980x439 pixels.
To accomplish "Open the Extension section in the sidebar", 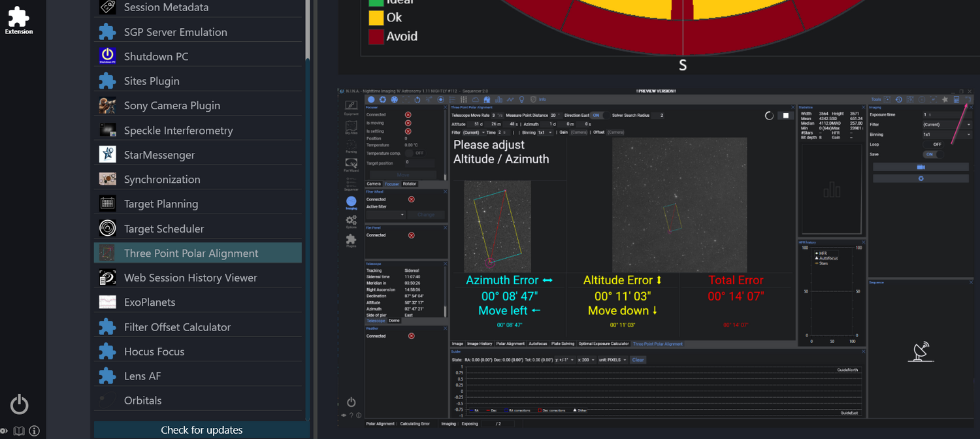I will pyautogui.click(x=19, y=20).
